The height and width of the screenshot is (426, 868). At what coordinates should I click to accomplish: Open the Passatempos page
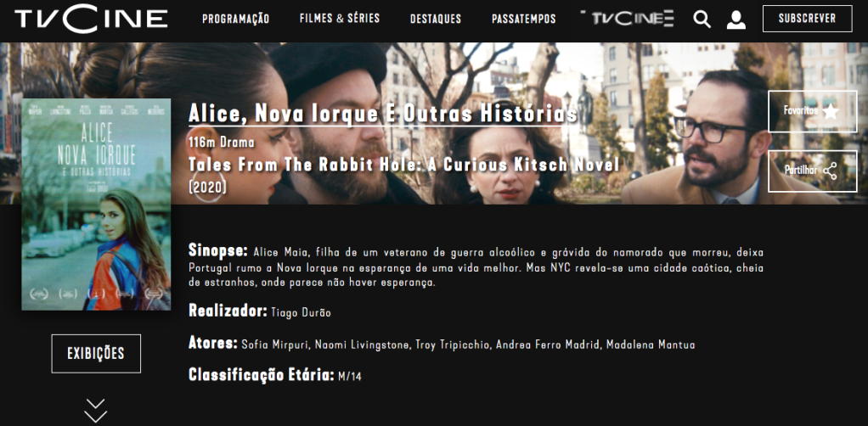tap(524, 19)
